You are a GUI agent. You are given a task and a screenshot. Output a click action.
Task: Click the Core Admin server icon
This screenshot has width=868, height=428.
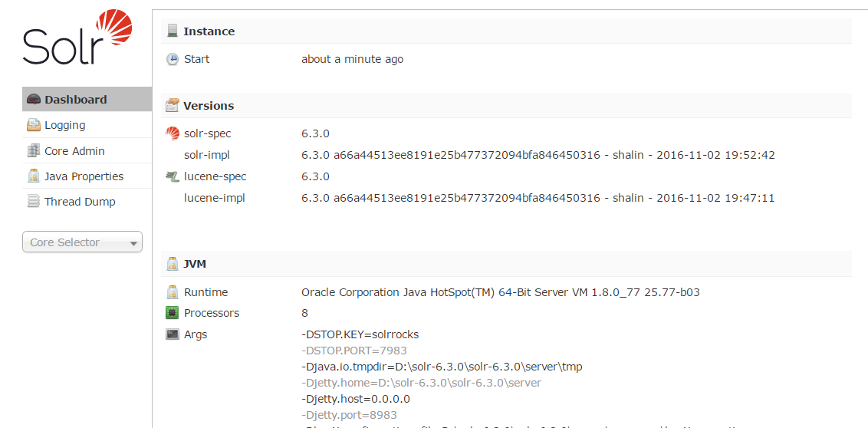tap(34, 150)
